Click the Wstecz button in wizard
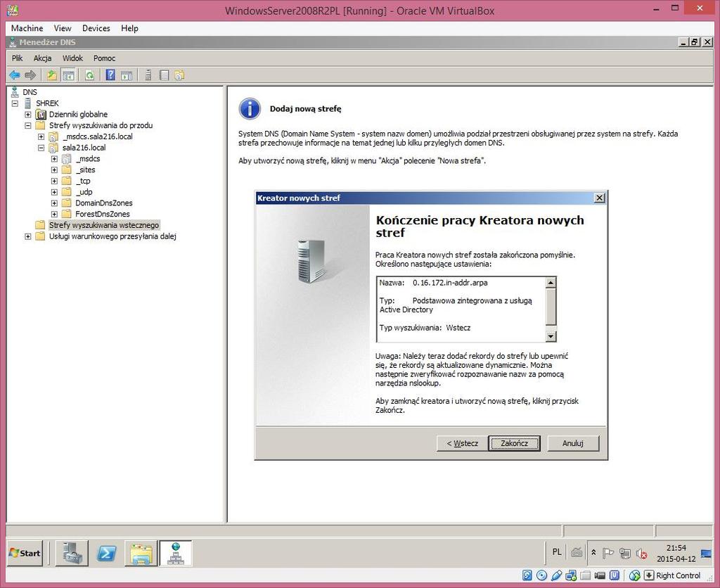 (463, 443)
